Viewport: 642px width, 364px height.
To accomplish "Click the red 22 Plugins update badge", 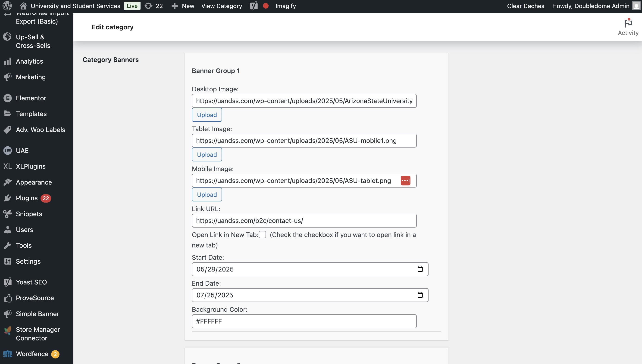I will click(46, 198).
